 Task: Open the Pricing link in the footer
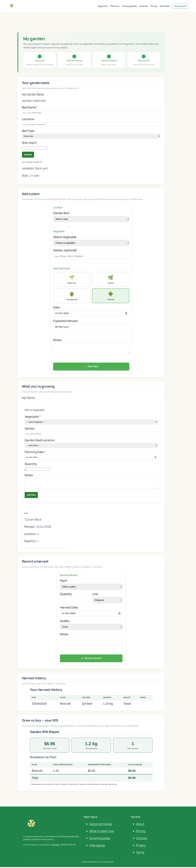[140, 831]
